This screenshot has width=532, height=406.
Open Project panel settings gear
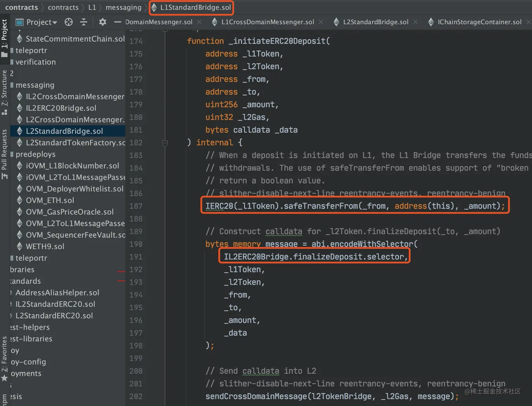point(102,22)
